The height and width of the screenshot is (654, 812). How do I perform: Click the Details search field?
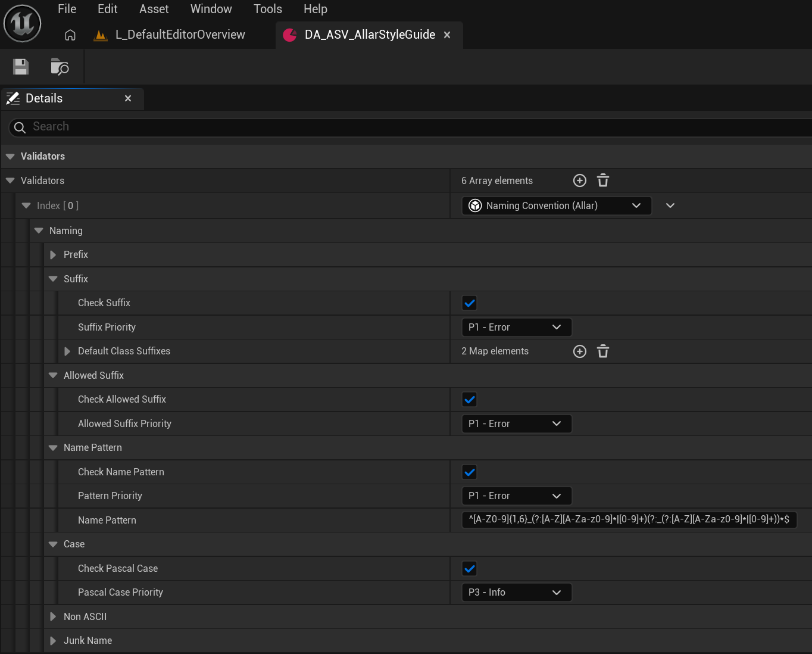coord(411,127)
